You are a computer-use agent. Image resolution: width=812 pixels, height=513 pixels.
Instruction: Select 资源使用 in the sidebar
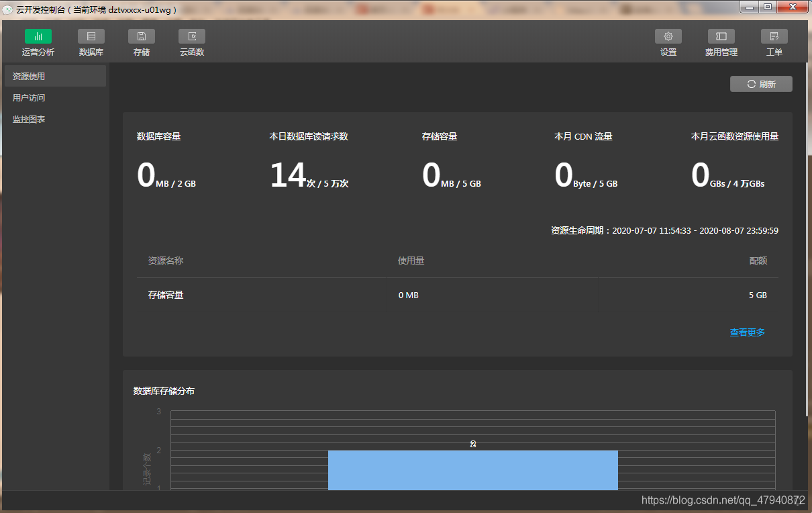[x=55, y=77]
